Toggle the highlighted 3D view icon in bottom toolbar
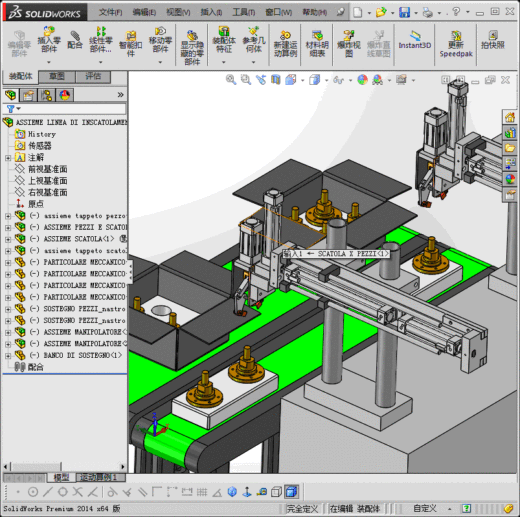The height and width of the screenshot is (517, 520). coord(291,492)
